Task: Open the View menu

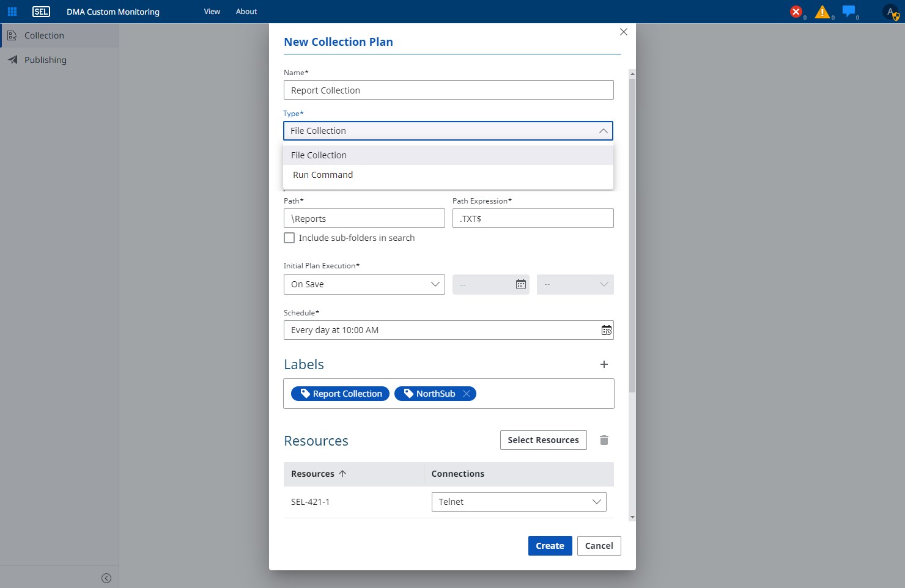Action: point(212,12)
